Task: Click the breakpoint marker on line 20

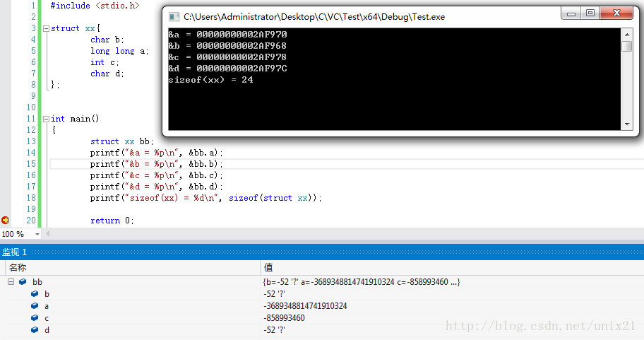Action: (x=6, y=221)
